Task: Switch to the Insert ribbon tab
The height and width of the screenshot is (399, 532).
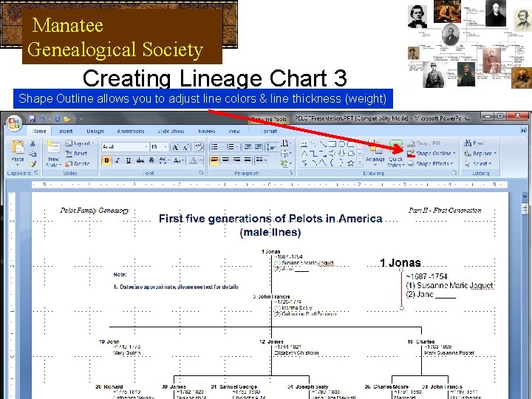Action: tap(66, 131)
